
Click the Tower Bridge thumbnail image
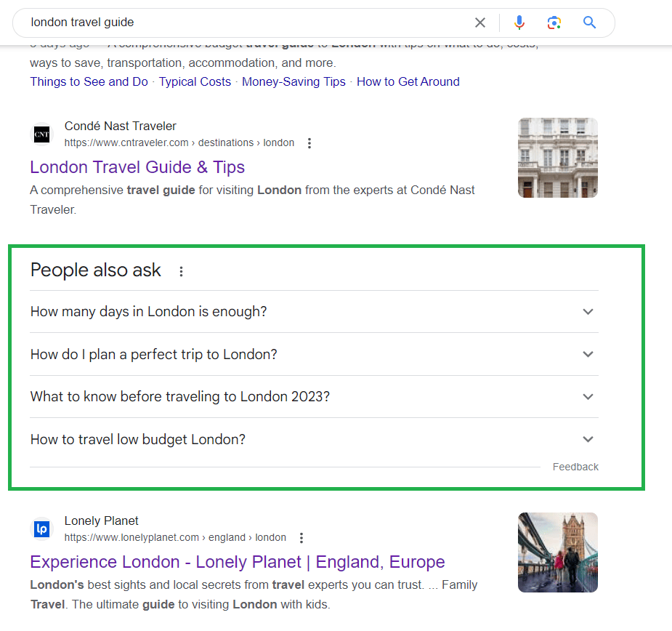click(557, 552)
